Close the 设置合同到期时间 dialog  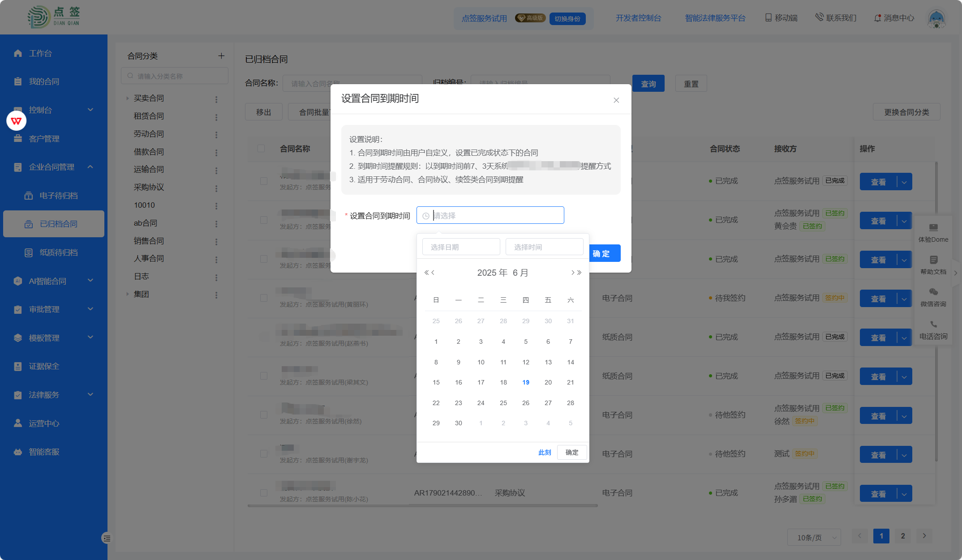(616, 100)
